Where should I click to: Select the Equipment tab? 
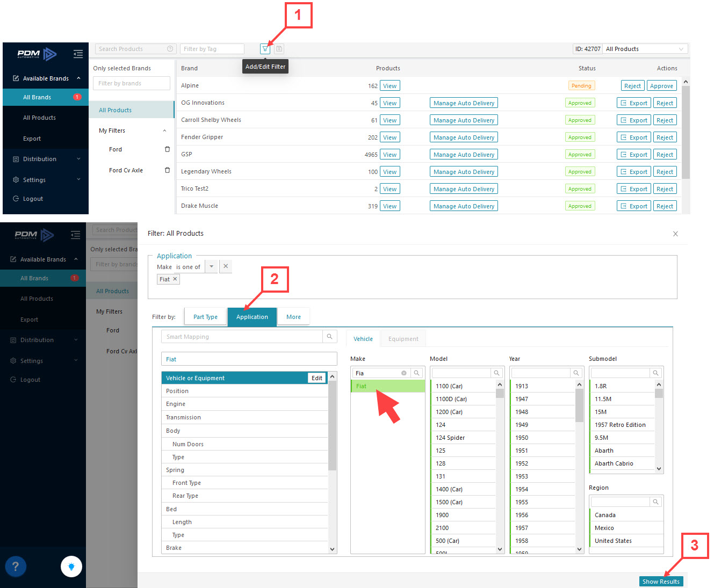click(403, 339)
